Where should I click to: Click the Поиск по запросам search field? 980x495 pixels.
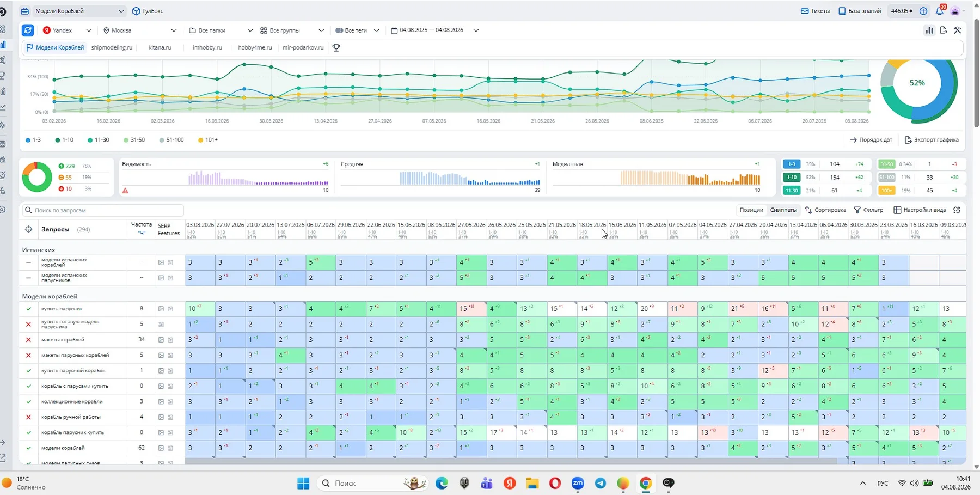(102, 210)
